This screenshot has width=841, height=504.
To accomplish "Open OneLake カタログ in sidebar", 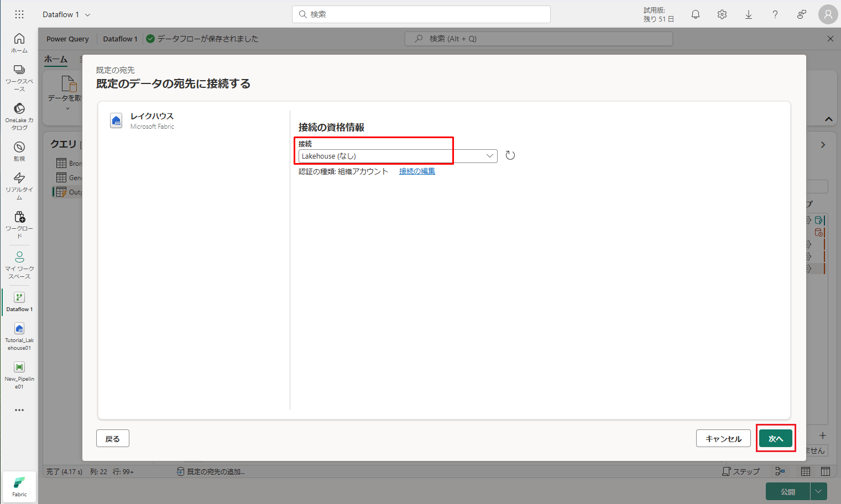I will [x=19, y=116].
